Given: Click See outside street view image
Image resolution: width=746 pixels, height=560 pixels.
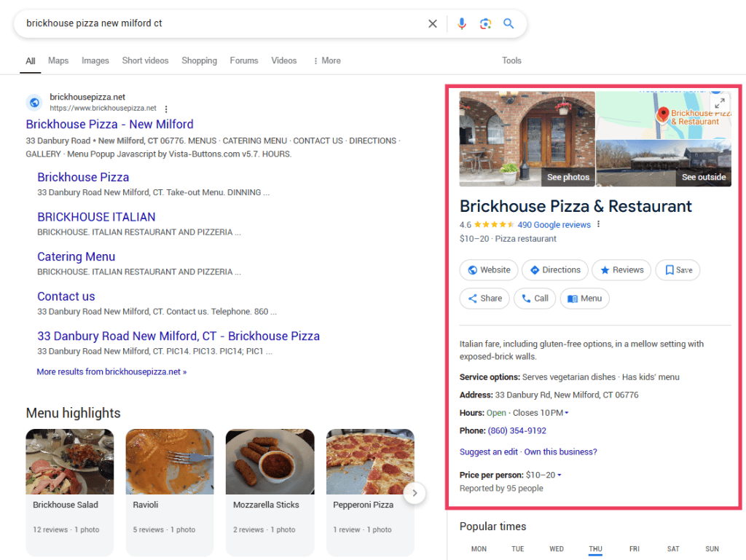Looking at the screenshot, I should click(x=704, y=177).
